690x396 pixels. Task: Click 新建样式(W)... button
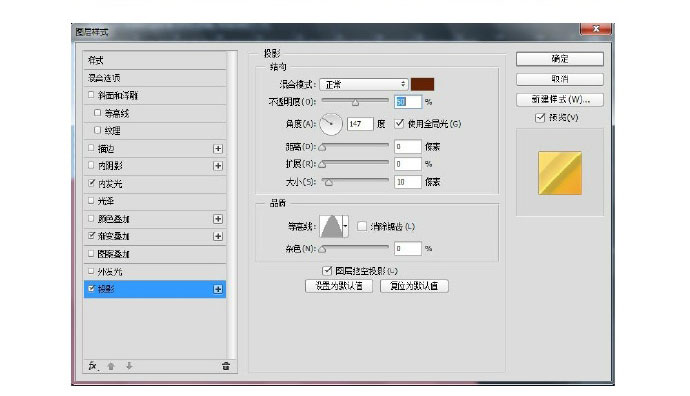pos(560,99)
